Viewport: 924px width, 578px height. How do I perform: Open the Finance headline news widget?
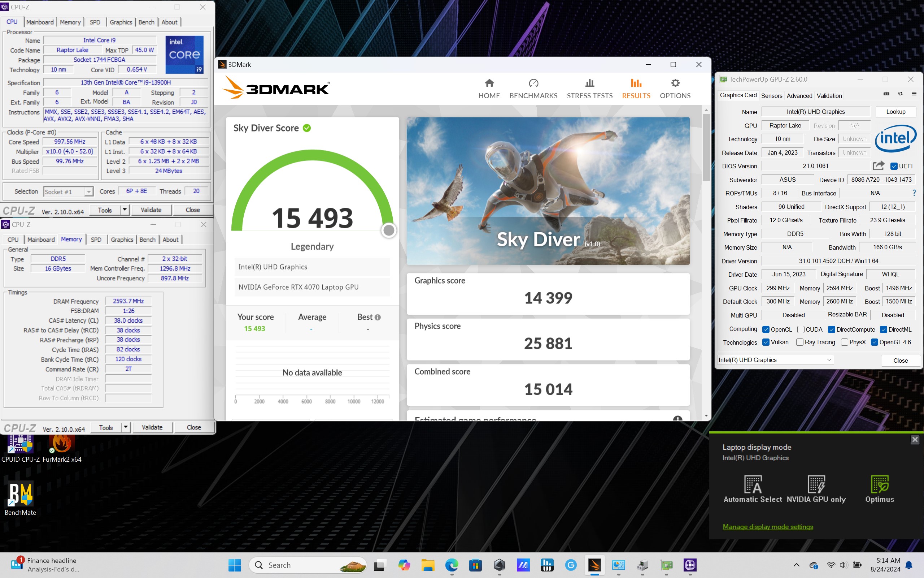tap(45, 565)
